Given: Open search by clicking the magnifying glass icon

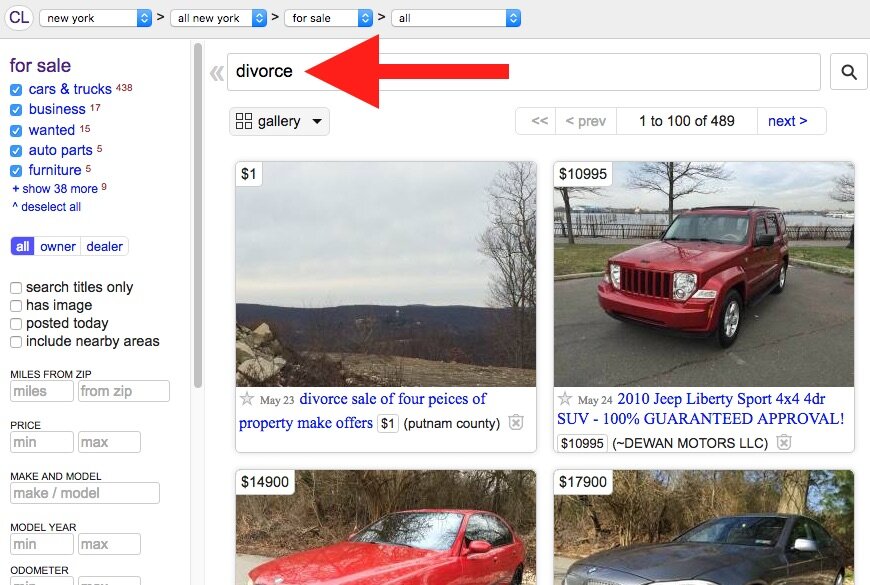Looking at the screenshot, I should tap(848, 71).
